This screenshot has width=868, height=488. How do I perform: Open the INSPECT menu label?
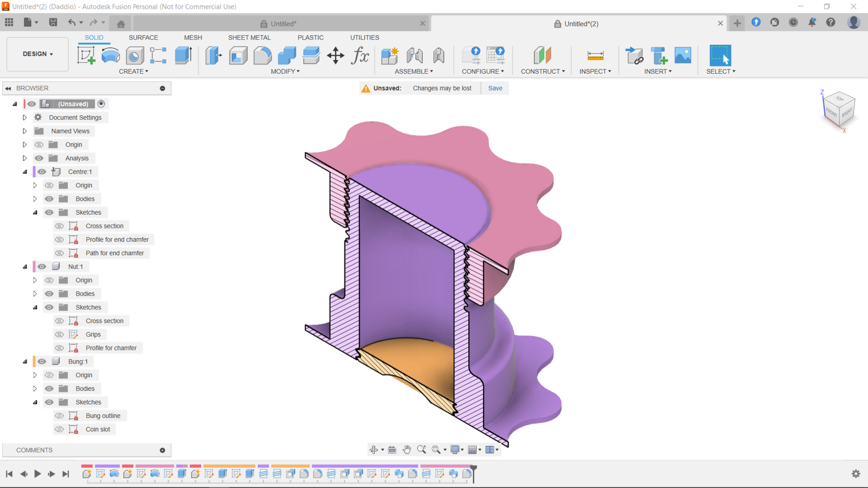tap(595, 71)
